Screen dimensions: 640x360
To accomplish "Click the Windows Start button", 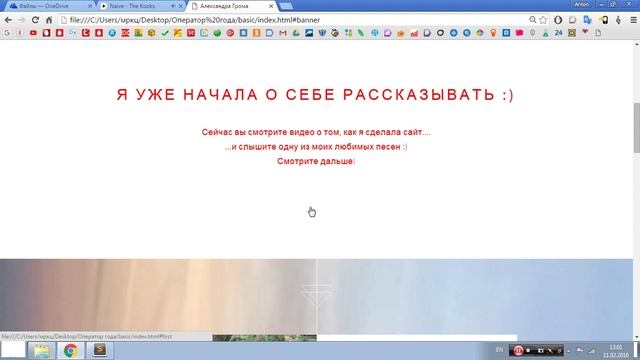I will [13, 350].
